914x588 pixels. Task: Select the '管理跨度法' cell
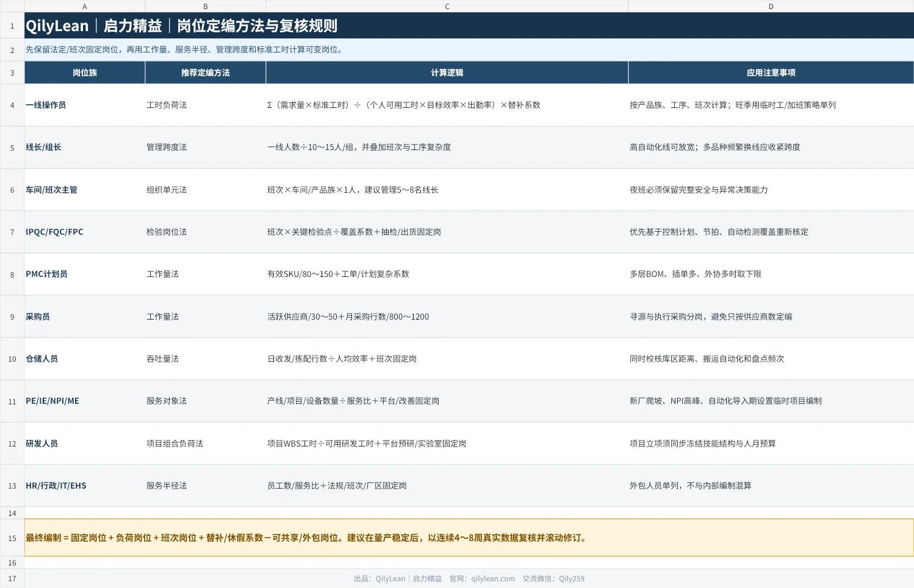coord(206,147)
